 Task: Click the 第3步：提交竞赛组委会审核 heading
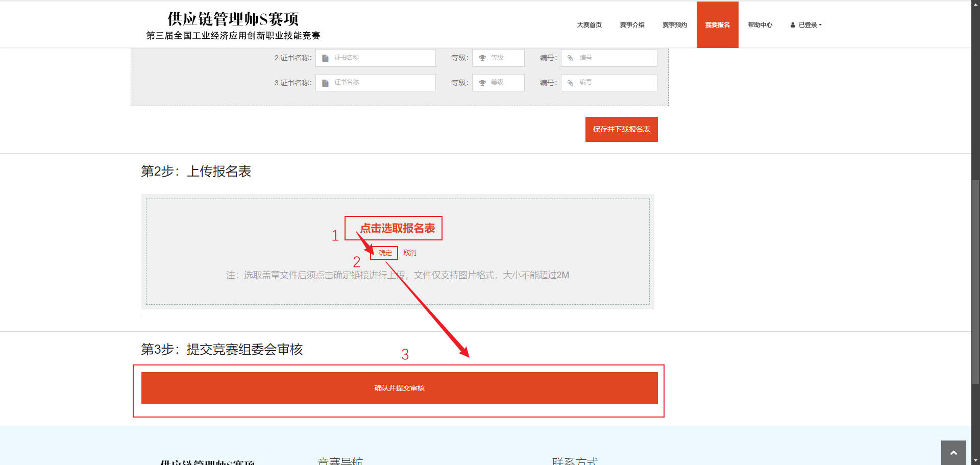tap(222, 349)
